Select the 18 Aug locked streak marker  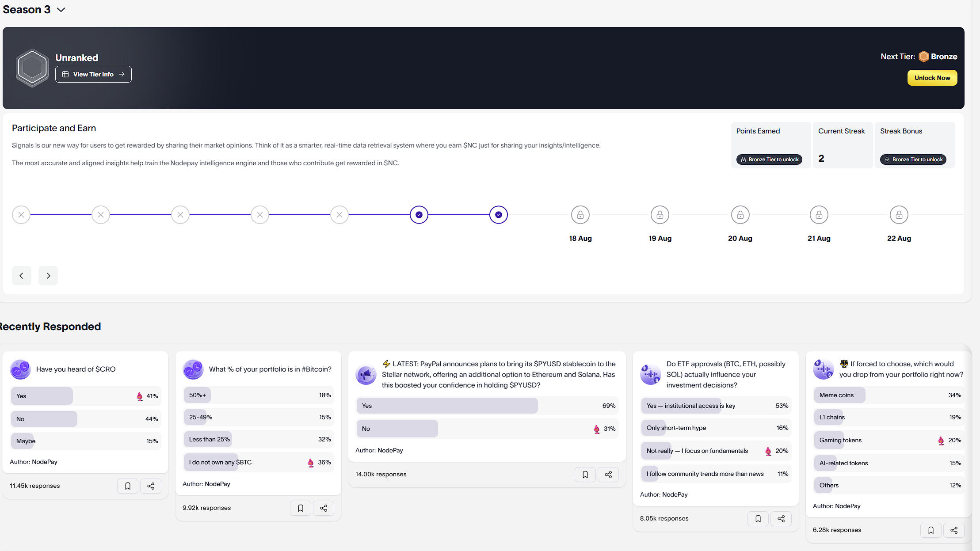(580, 215)
